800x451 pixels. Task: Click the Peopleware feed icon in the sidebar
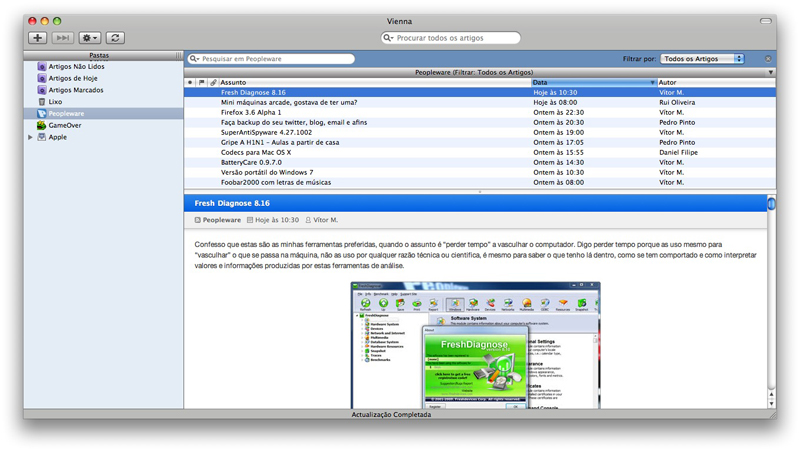point(42,113)
